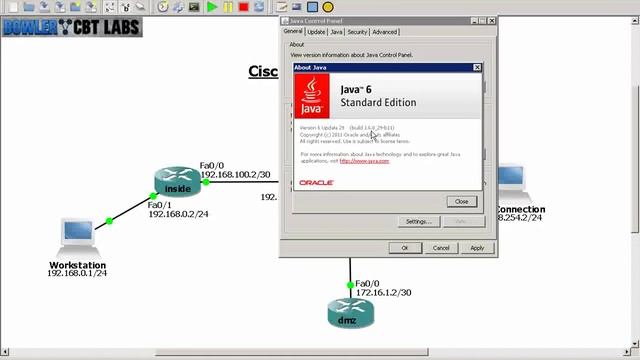Select the 192.168.0.2/24 interface label
640x360 pixels.
tap(178, 214)
